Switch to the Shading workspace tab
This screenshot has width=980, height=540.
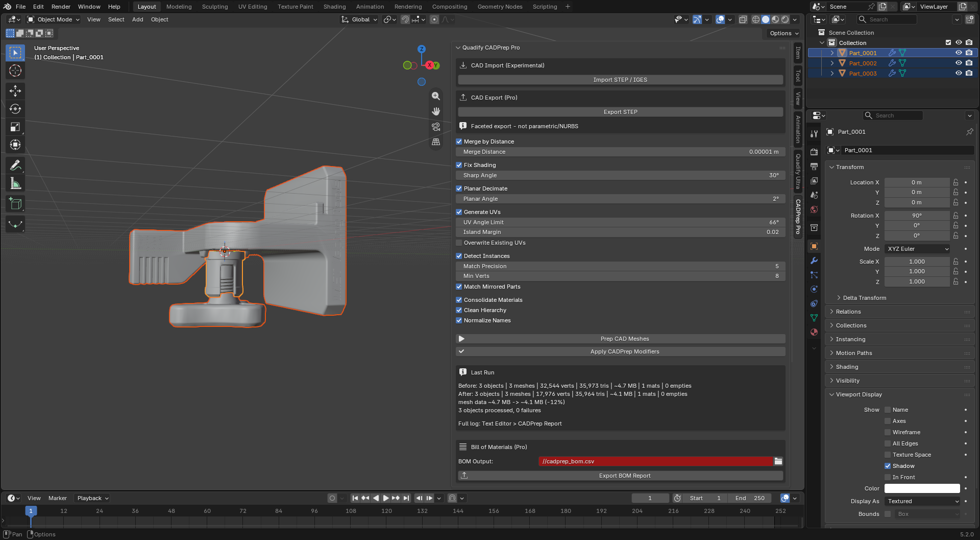click(x=334, y=7)
